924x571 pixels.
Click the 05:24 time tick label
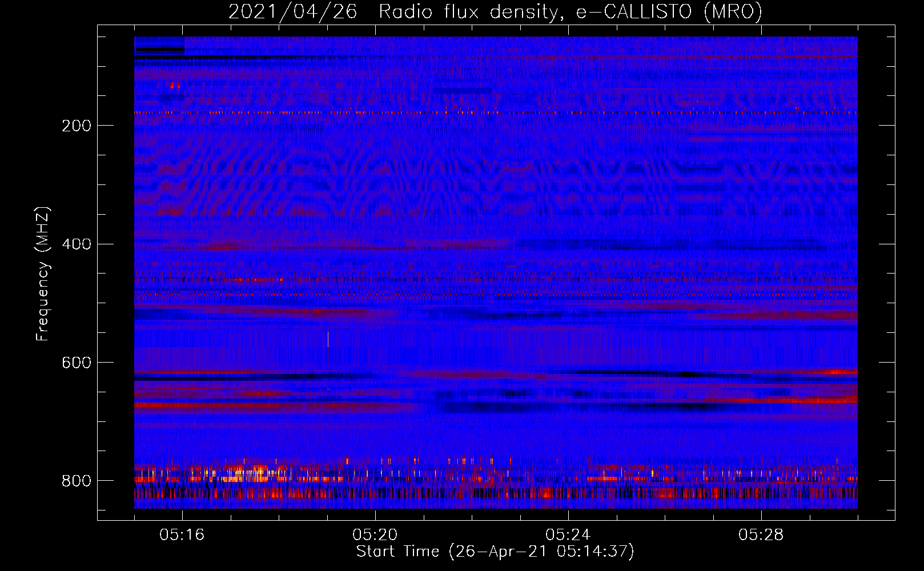pos(568,535)
